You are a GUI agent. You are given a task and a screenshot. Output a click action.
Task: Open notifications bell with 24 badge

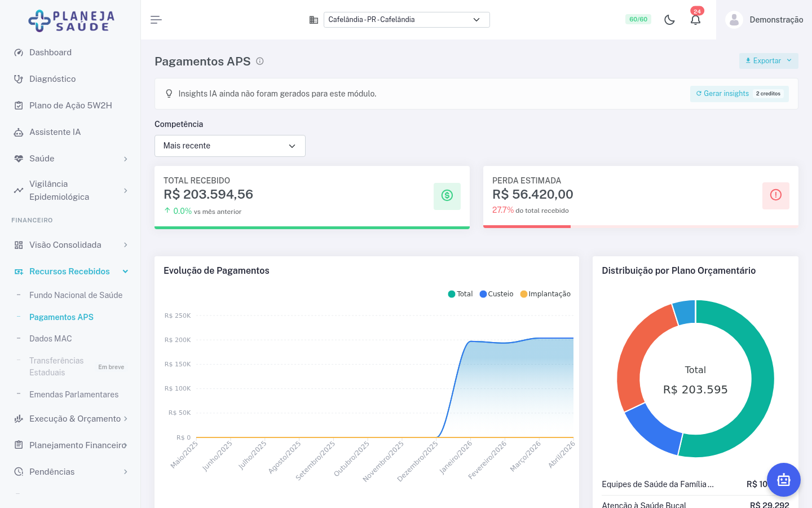coord(696,20)
